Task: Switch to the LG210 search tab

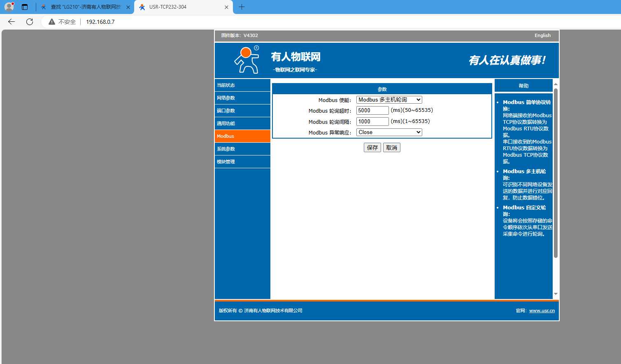Action: click(86, 7)
